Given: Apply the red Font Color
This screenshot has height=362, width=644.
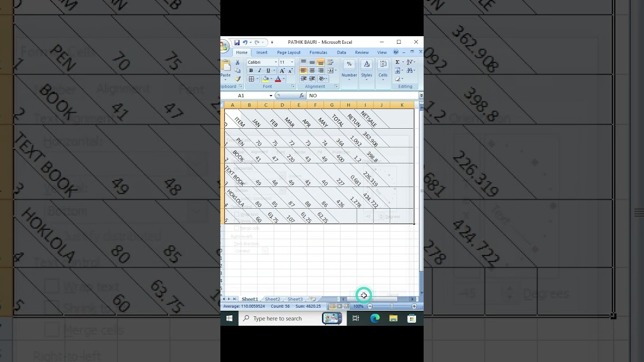Looking at the screenshot, I should click(x=278, y=79).
